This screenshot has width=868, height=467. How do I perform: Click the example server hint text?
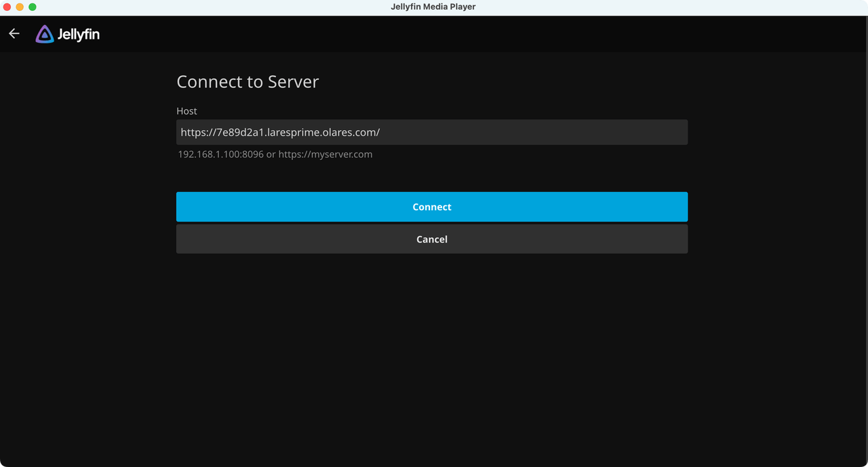point(275,154)
